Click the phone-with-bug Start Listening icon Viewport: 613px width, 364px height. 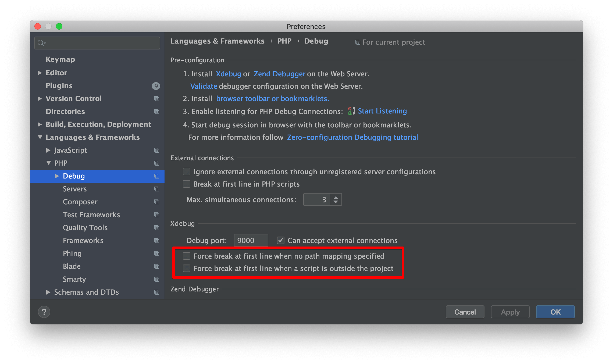[351, 111]
